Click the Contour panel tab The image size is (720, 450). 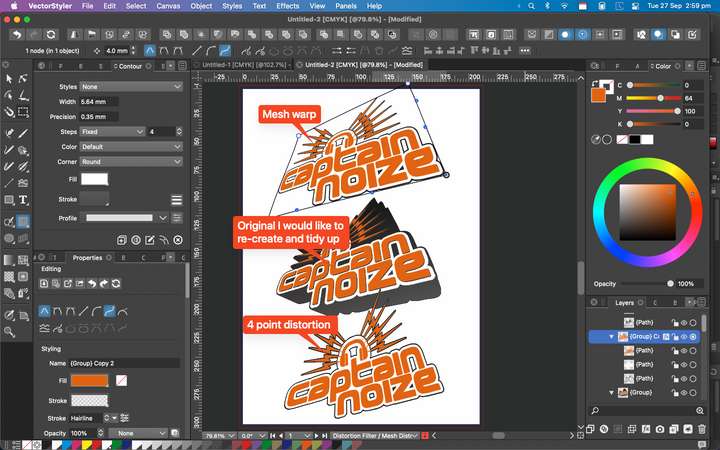coord(130,66)
